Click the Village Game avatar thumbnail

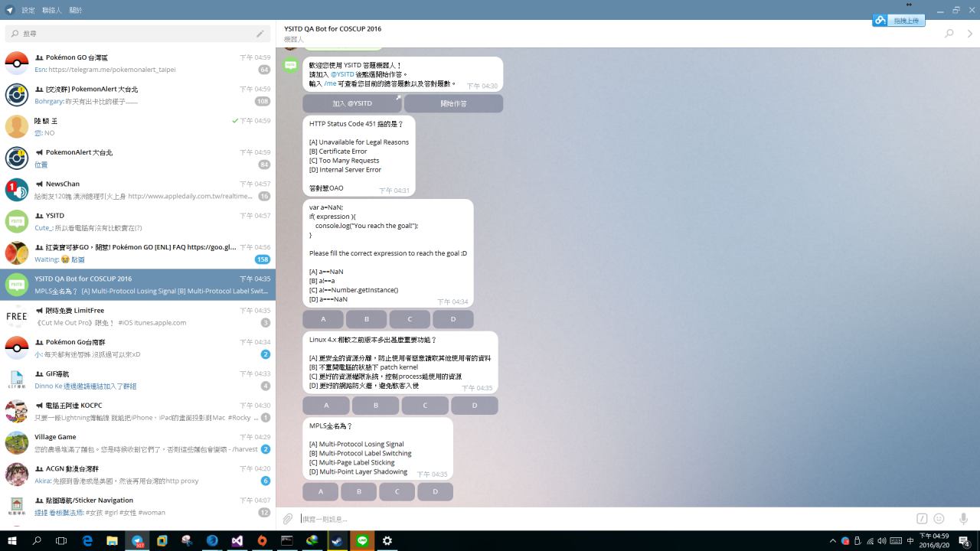(x=17, y=442)
